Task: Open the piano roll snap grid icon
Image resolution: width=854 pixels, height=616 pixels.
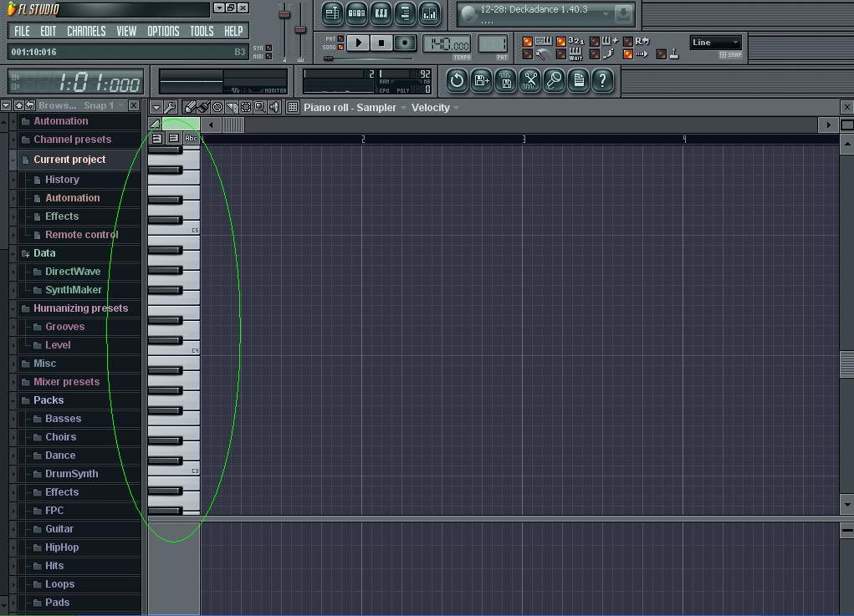Action: [x=293, y=107]
